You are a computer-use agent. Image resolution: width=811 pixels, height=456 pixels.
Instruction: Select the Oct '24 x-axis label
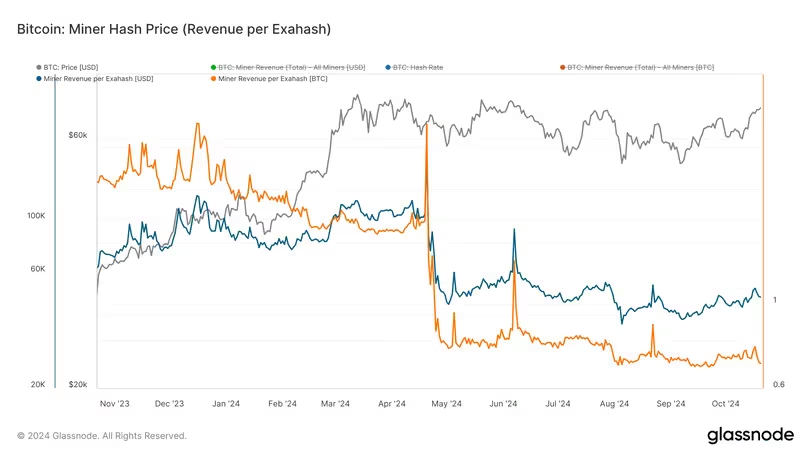pyautogui.click(x=724, y=405)
